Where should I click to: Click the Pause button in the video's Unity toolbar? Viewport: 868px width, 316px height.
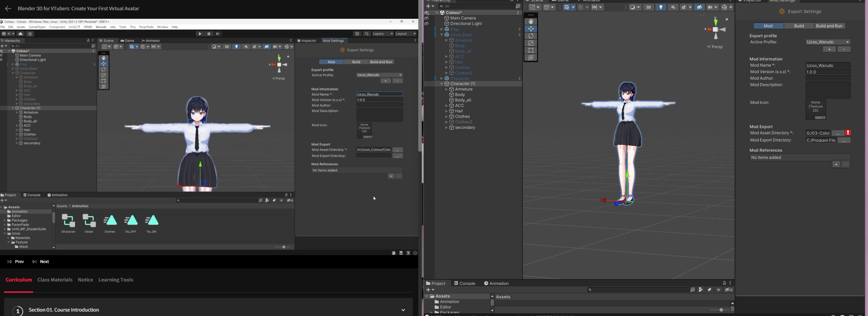tap(209, 34)
